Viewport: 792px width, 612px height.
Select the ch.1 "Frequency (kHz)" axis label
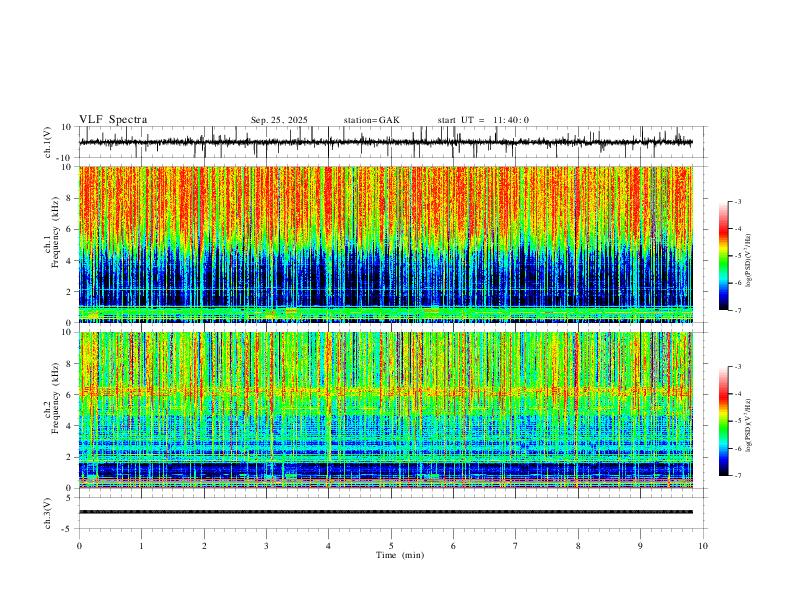(x=56, y=232)
